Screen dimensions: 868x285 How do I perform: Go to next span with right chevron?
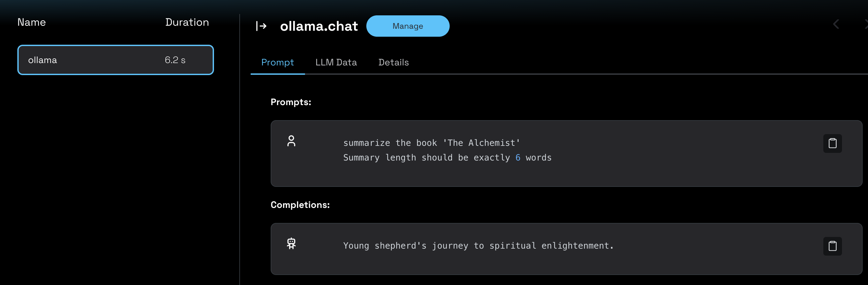(x=866, y=24)
